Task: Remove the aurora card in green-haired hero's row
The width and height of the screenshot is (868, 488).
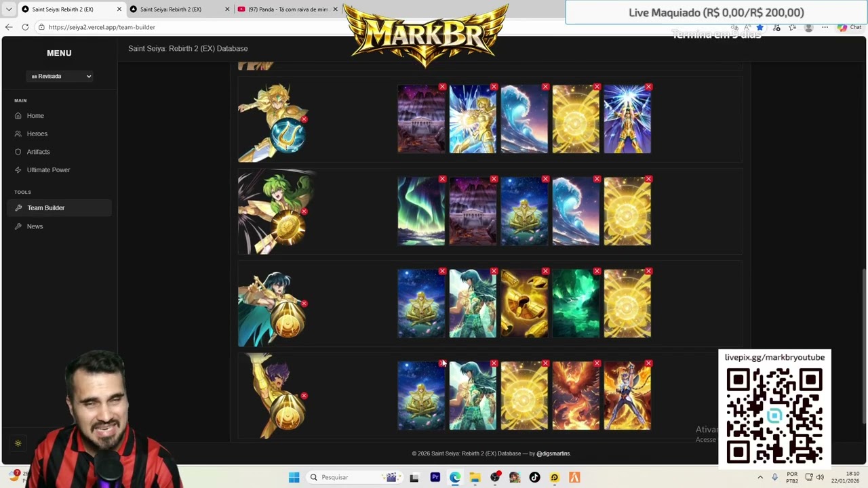Action: 442,179
